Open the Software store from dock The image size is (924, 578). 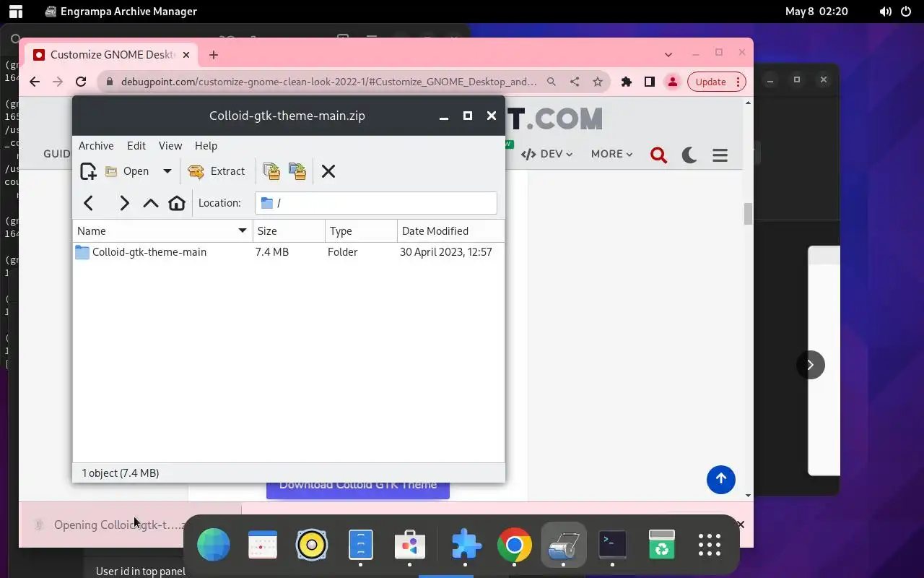[410, 545]
